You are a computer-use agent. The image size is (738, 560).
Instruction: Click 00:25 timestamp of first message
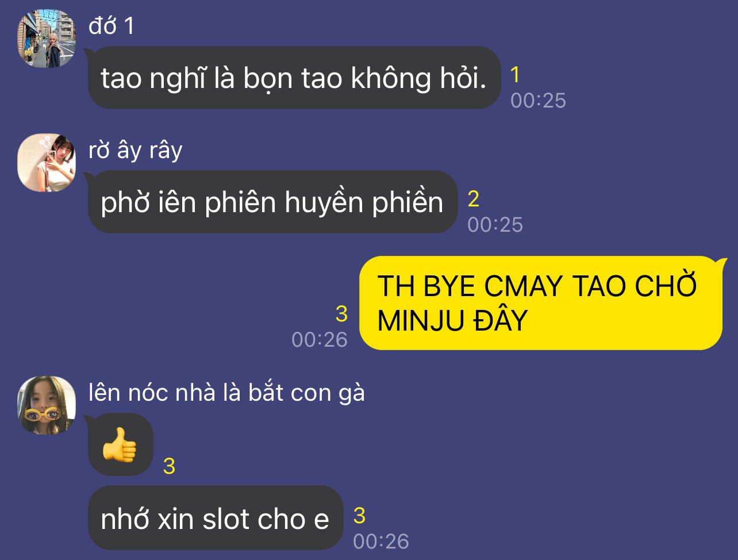538,101
